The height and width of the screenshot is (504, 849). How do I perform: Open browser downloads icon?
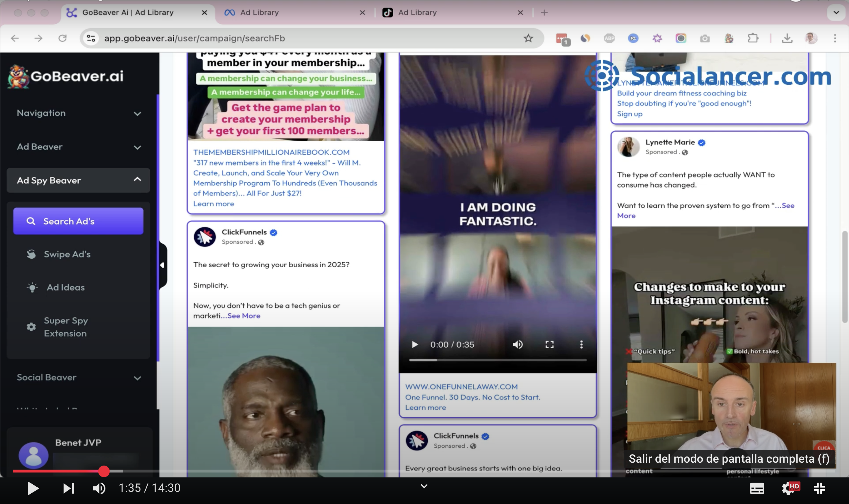click(x=787, y=38)
